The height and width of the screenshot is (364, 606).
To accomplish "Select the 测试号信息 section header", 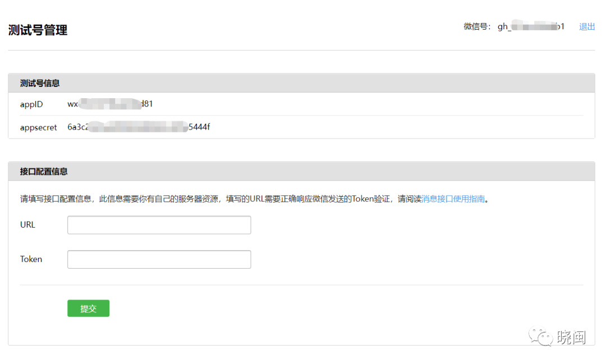I will (x=40, y=83).
